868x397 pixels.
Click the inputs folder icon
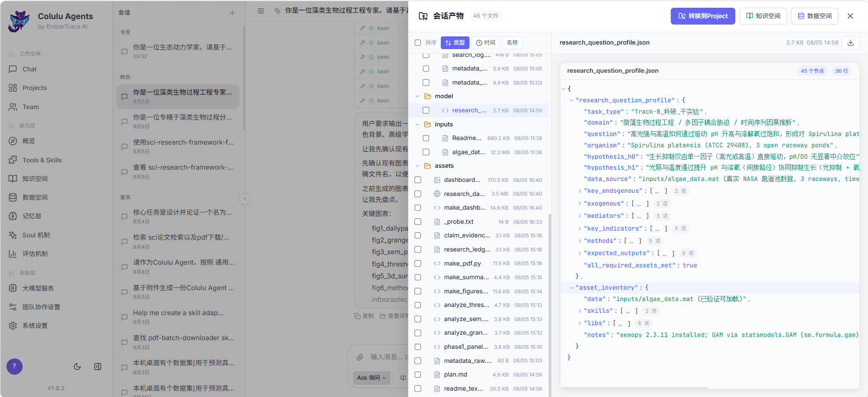pos(428,125)
